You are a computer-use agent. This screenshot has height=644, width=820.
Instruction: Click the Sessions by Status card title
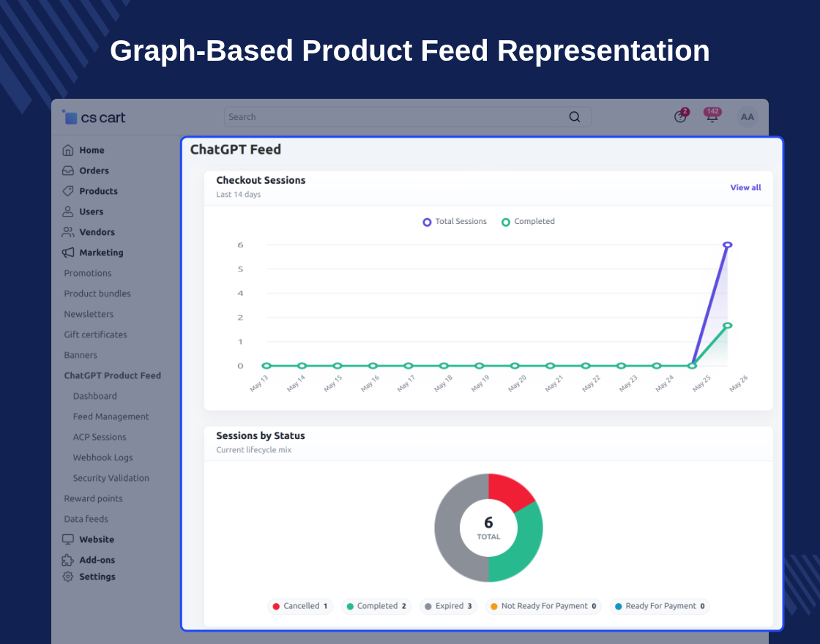click(261, 436)
